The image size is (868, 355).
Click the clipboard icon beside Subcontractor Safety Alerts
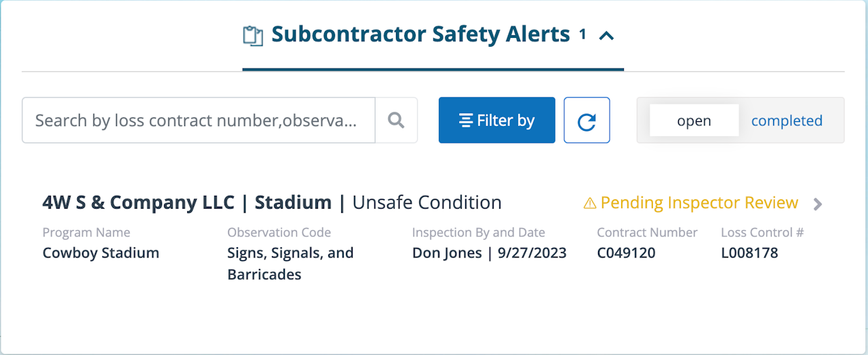tap(253, 35)
